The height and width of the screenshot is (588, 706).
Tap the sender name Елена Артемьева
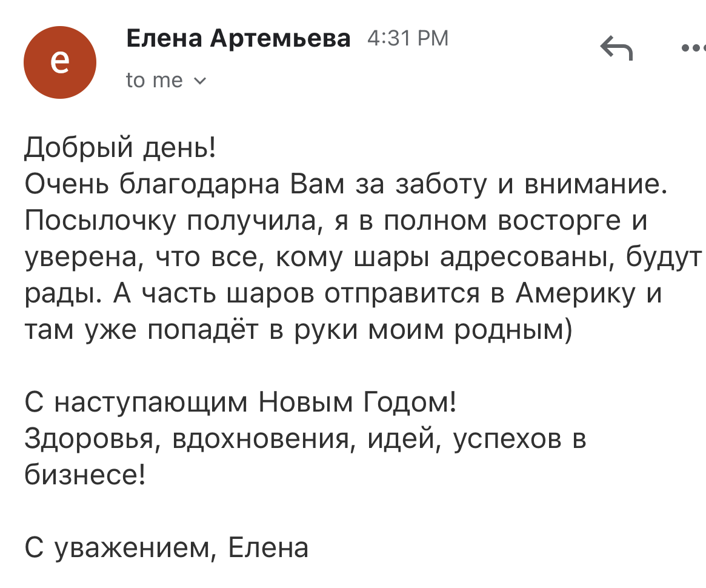point(238,38)
